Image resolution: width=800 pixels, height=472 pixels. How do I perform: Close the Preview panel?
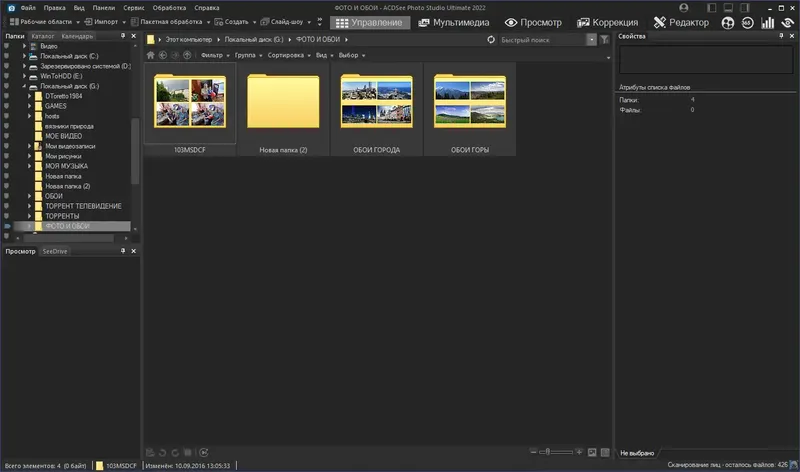[x=134, y=251]
